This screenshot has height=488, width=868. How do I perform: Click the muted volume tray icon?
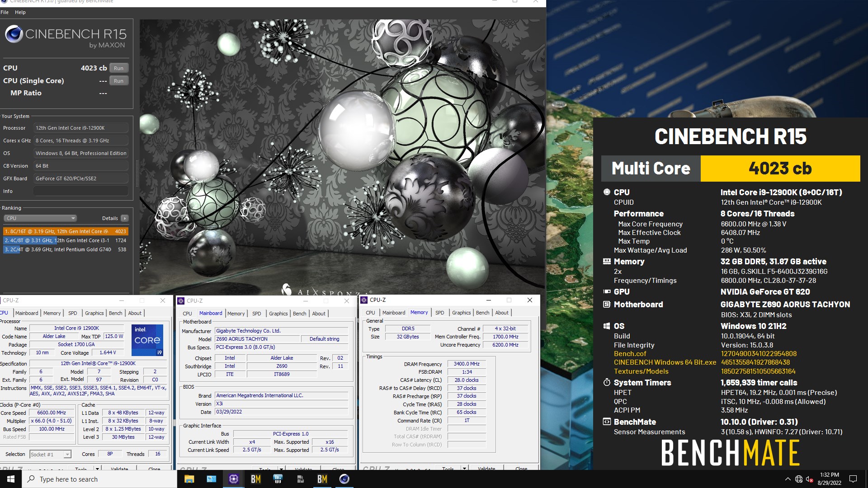point(810,479)
